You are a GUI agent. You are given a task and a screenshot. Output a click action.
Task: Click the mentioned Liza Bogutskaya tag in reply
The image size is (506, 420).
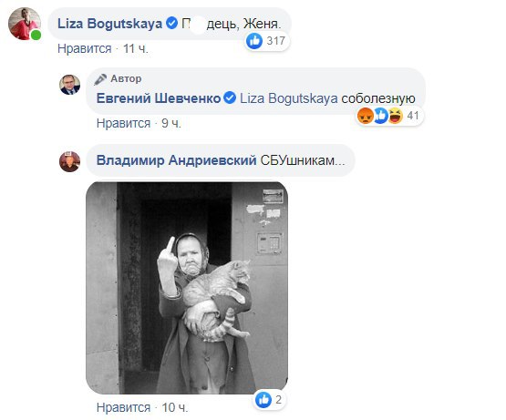[x=289, y=98]
